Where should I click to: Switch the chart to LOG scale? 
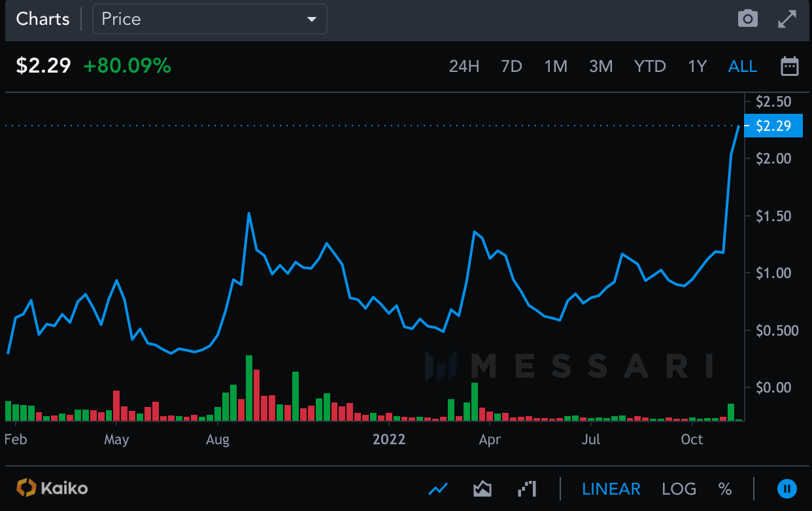point(679,489)
